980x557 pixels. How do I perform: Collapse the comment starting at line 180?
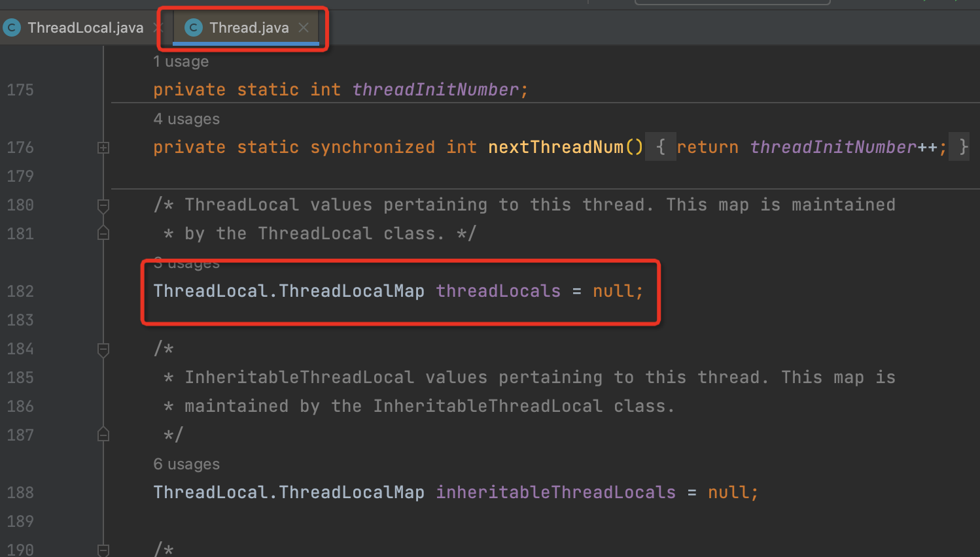point(103,206)
